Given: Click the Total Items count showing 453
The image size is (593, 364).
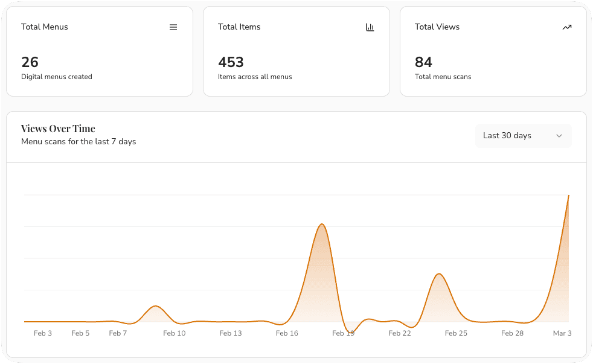Looking at the screenshot, I should [231, 62].
